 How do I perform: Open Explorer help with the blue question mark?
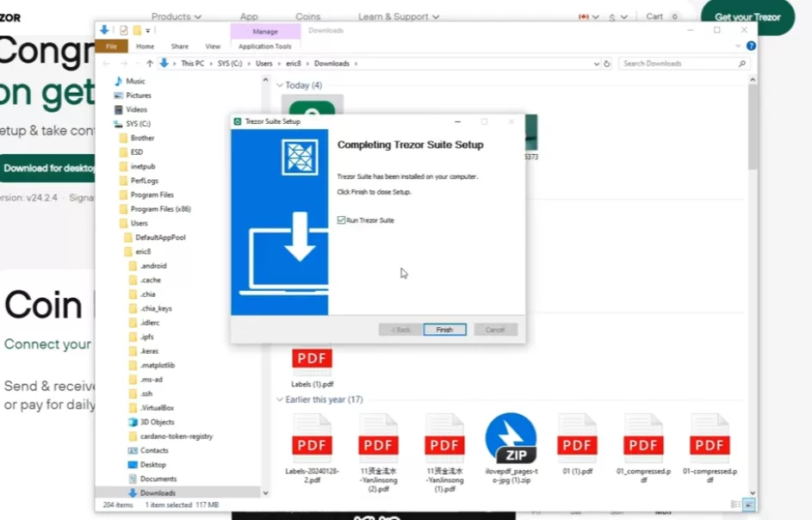pos(751,46)
